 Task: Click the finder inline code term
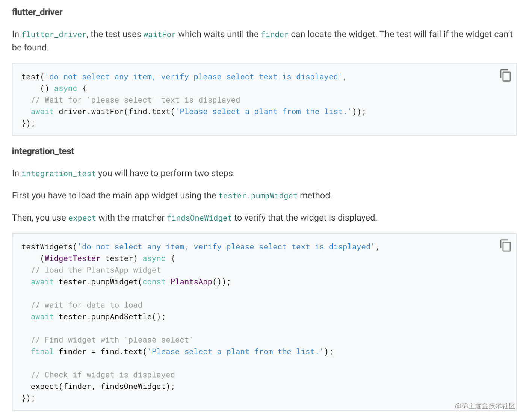(275, 35)
